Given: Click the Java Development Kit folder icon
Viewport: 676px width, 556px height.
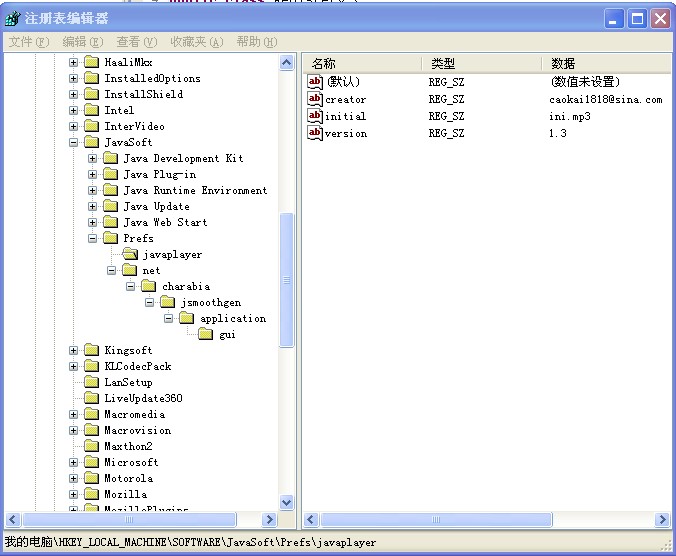Looking at the screenshot, I should pos(110,158).
